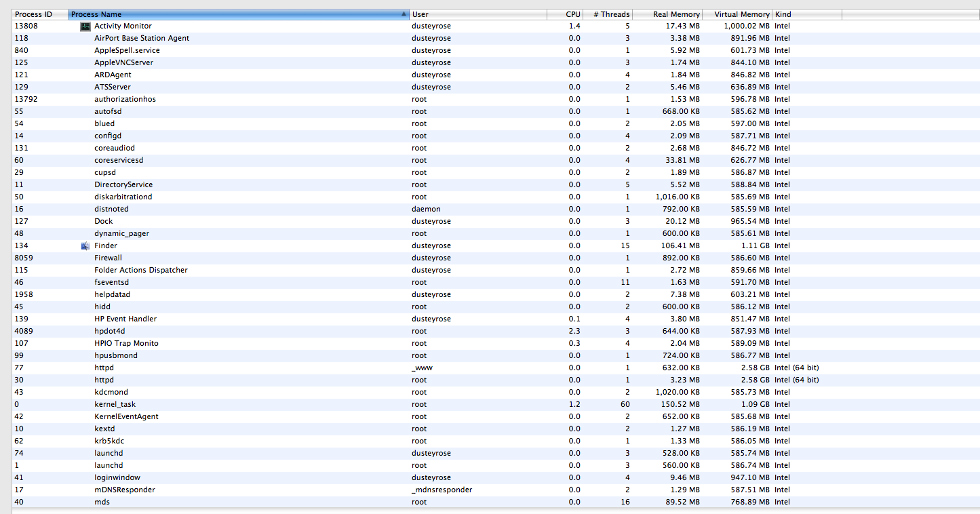Select the loginwindow process

(496, 477)
